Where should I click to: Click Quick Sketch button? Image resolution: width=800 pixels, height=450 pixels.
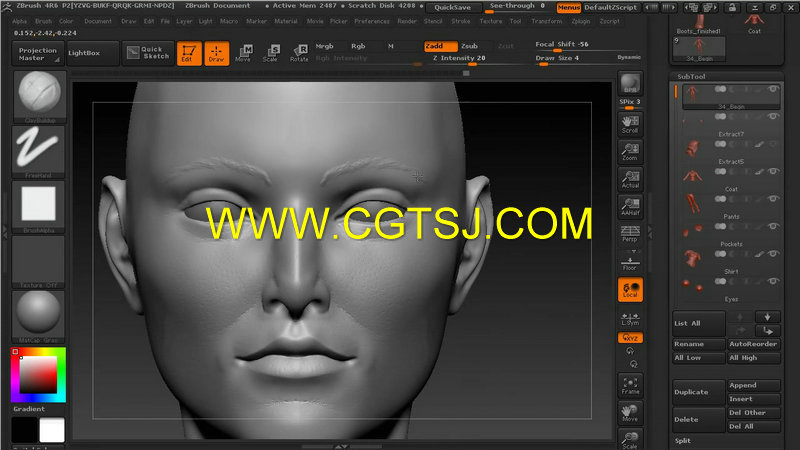coord(147,53)
